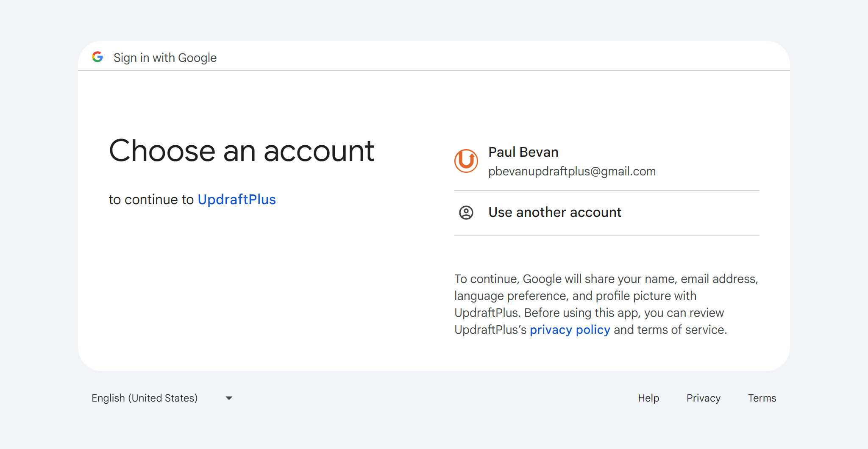
Task: Choose 'Use another account' option
Action: (554, 212)
